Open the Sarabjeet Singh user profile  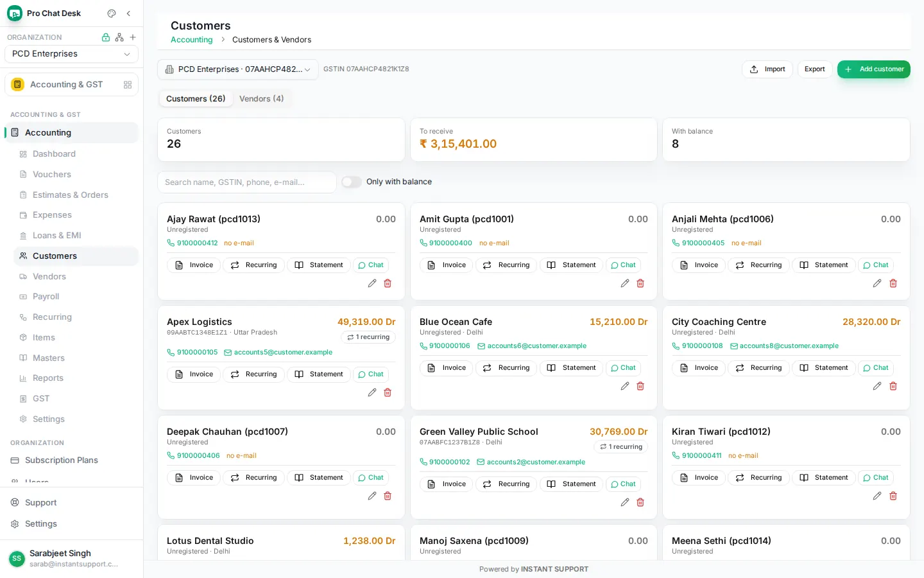71,558
